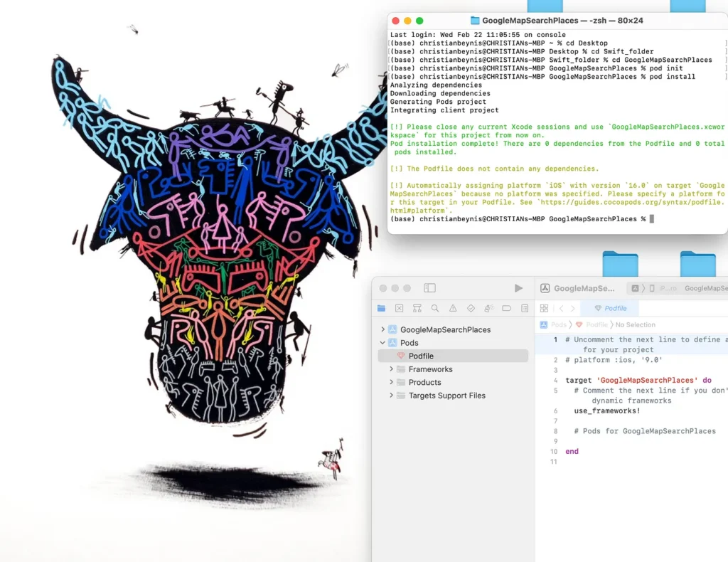Click 'target' line 4 in Podfile editor
Screen dimensions: 728x562
(638, 380)
